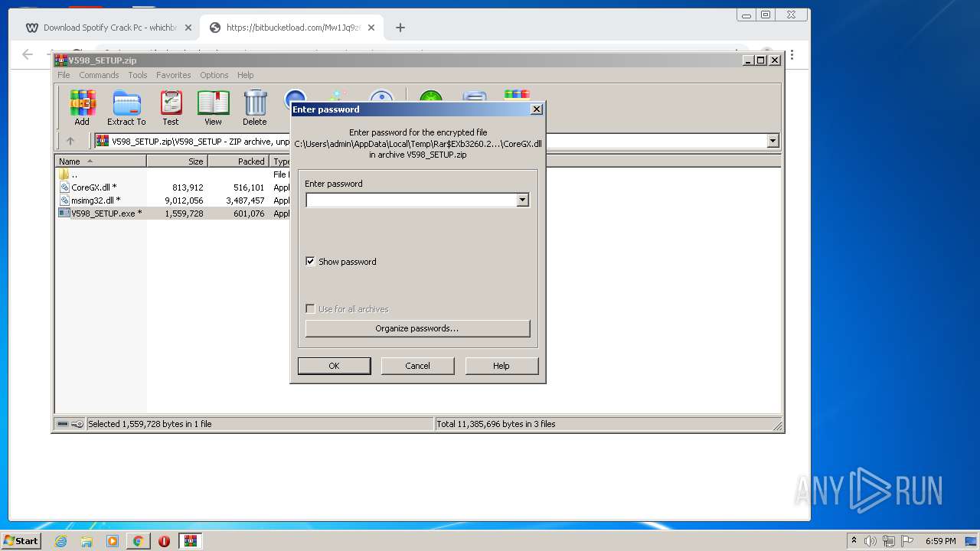Click the volume speaker tray icon
The image size is (980, 551).
pyautogui.click(x=871, y=541)
